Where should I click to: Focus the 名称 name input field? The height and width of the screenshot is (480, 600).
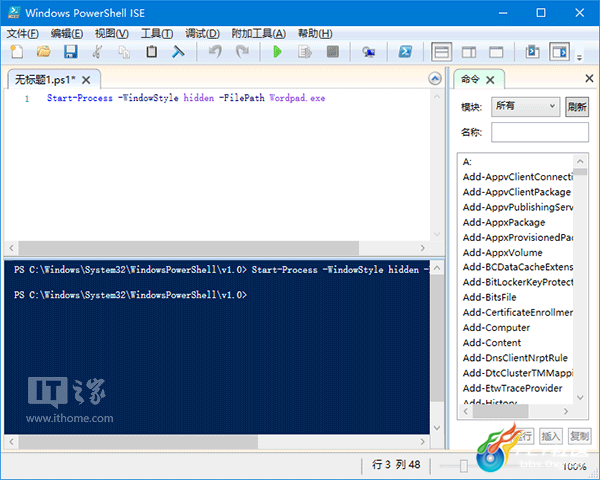pos(540,132)
